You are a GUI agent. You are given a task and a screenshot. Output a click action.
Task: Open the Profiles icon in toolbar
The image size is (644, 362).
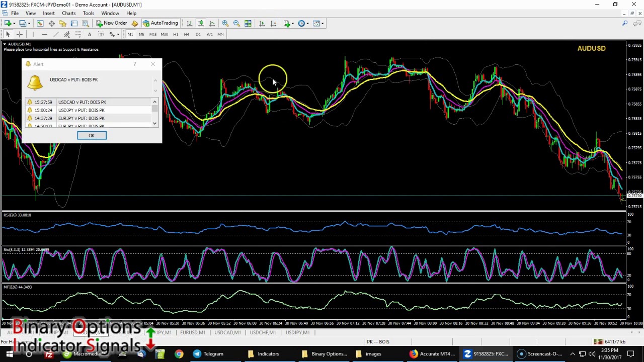click(x=22, y=23)
